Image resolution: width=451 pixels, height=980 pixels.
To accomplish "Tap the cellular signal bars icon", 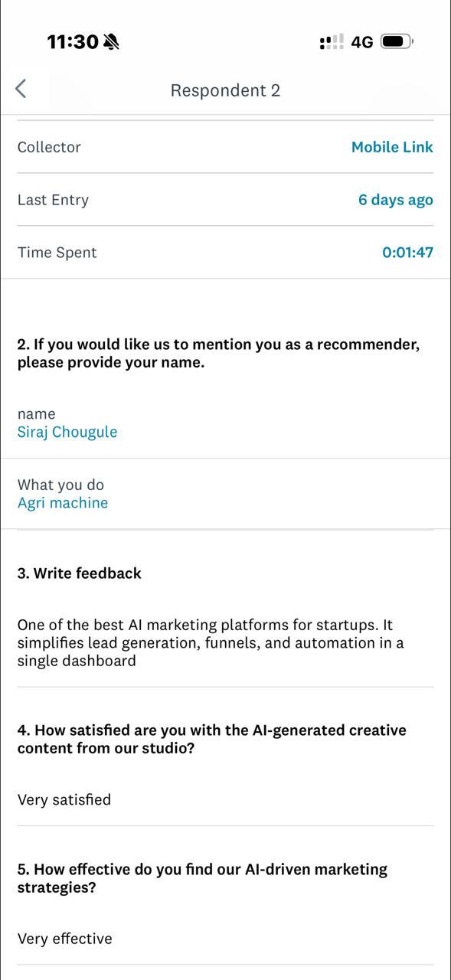I will [332, 42].
